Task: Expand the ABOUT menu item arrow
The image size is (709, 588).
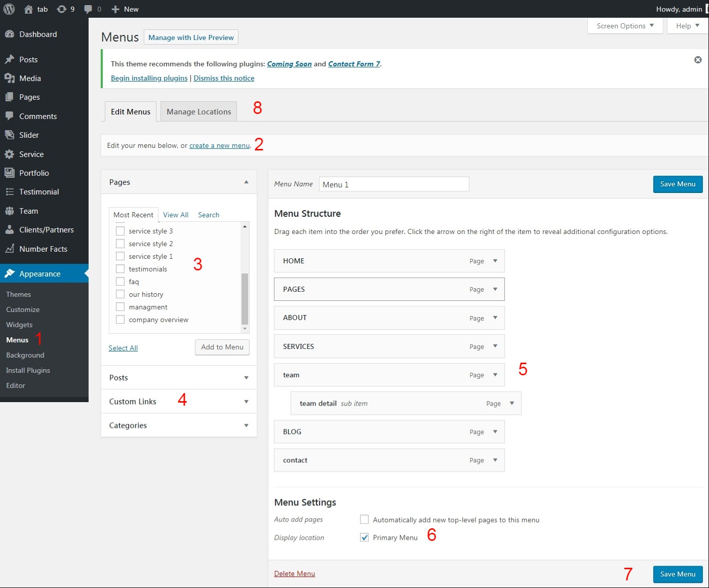Action: pyautogui.click(x=495, y=318)
